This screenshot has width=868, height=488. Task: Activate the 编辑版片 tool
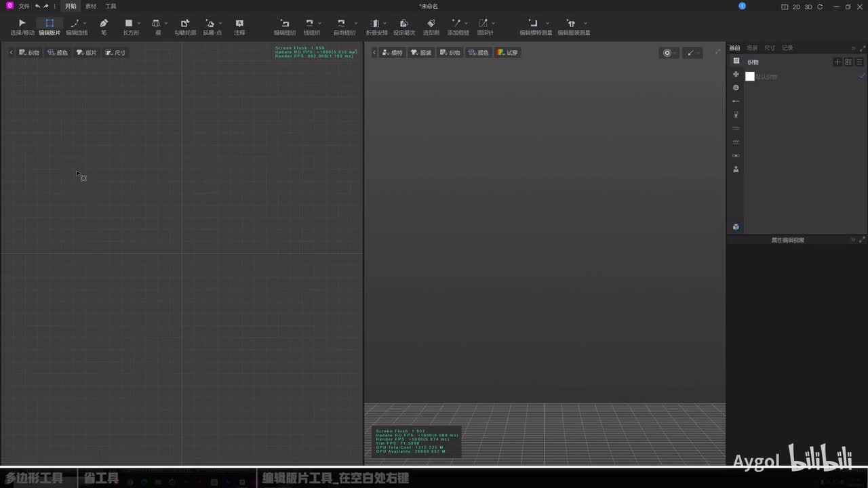coord(50,27)
